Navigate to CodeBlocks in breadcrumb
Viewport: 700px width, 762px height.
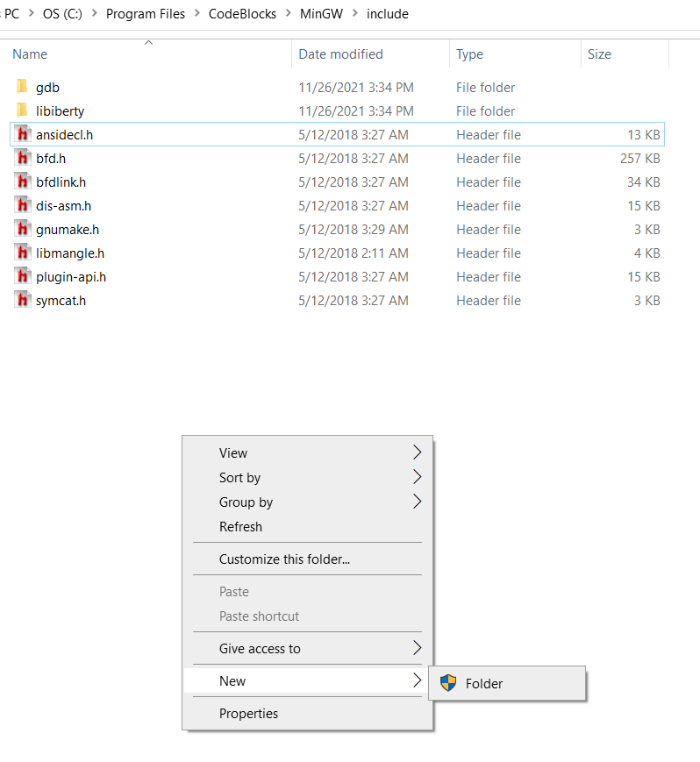click(x=242, y=14)
